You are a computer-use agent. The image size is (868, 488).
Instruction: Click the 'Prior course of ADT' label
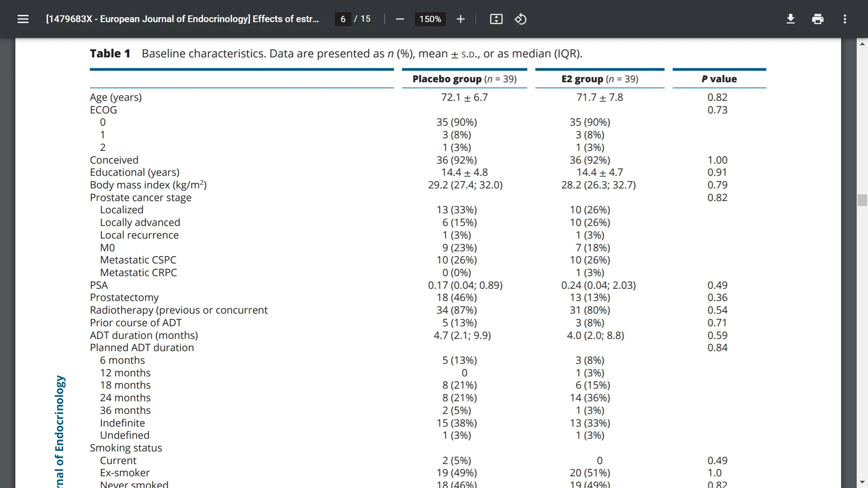(x=136, y=323)
